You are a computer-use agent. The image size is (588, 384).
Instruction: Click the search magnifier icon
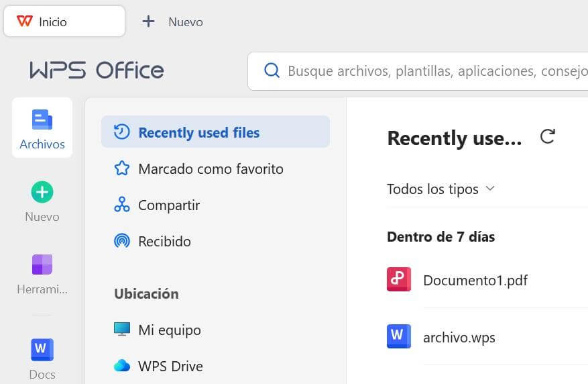[x=272, y=70]
